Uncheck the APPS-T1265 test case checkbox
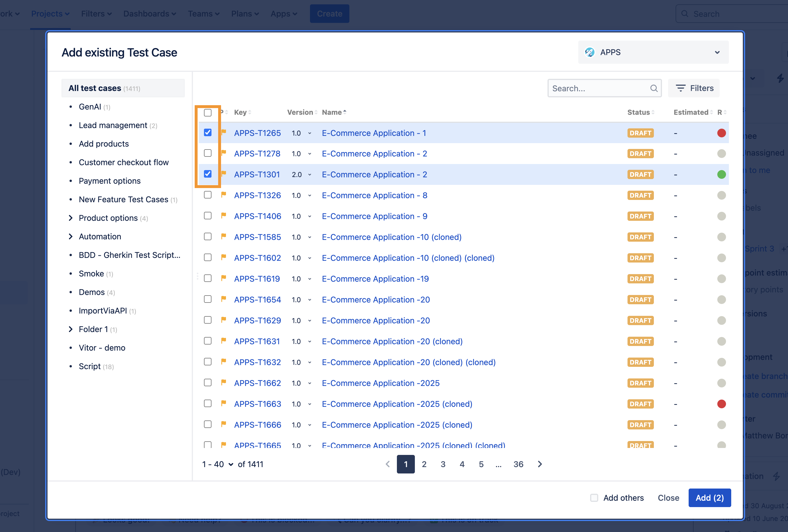The height and width of the screenshot is (532, 788). pos(207,133)
